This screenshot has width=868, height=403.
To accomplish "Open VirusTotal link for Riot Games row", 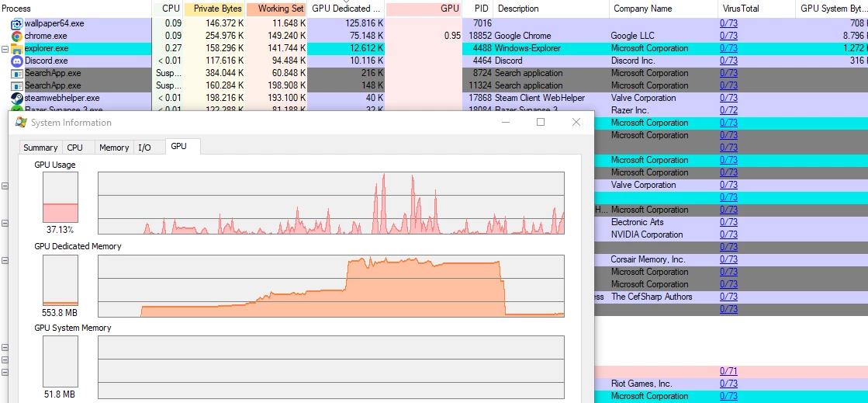I will click(x=728, y=384).
